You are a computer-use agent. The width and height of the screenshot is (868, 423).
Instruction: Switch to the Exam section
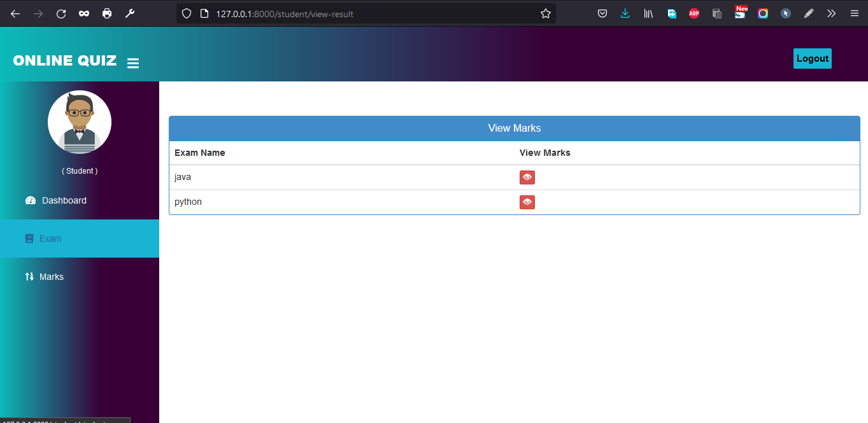(x=49, y=238)
